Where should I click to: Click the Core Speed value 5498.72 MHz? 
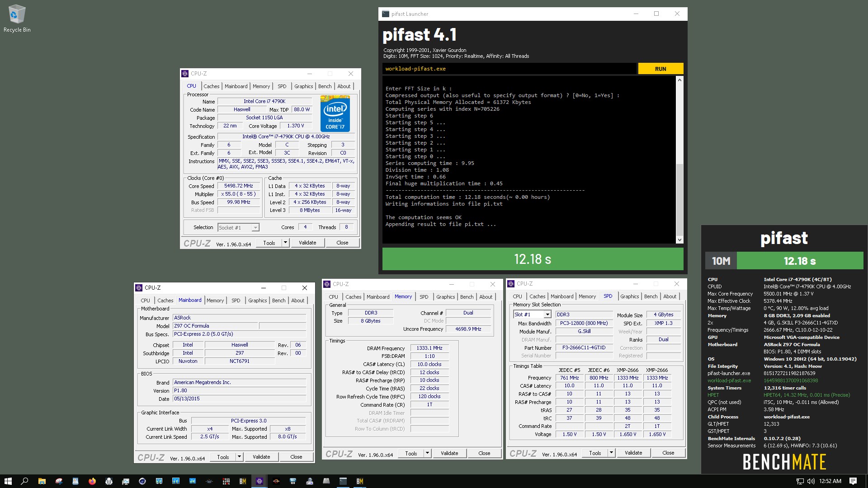click(x=239, y=186)
